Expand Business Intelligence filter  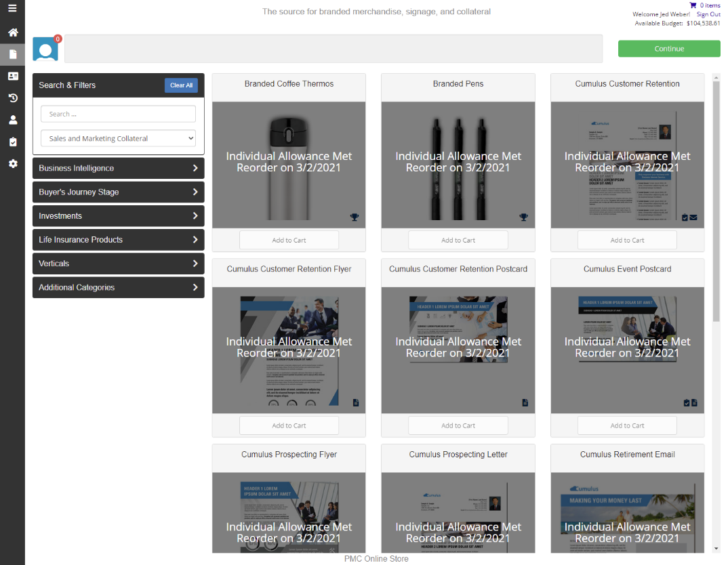click(118, 168)
